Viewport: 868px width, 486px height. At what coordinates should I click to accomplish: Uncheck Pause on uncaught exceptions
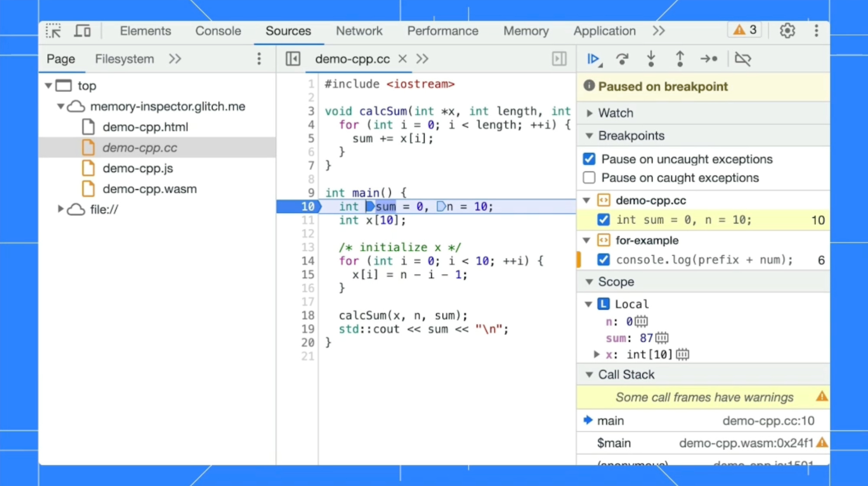click(x=589, y=159)
